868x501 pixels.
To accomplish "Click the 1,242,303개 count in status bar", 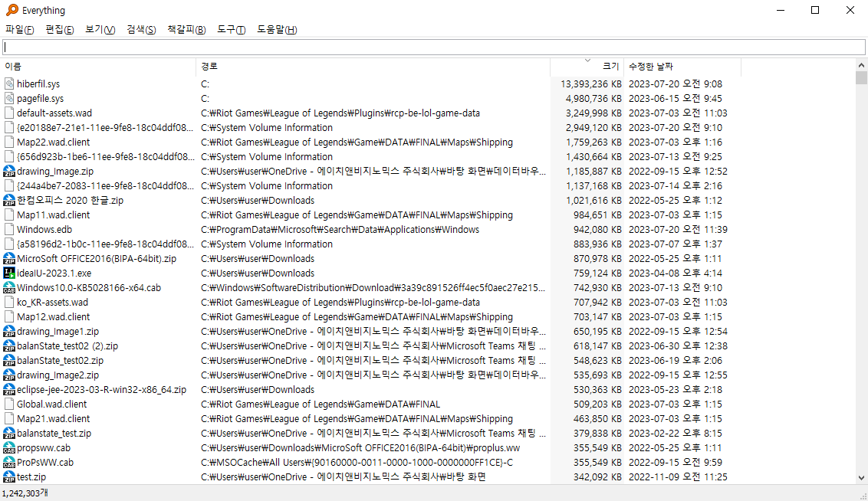I will tap(25, 493).
